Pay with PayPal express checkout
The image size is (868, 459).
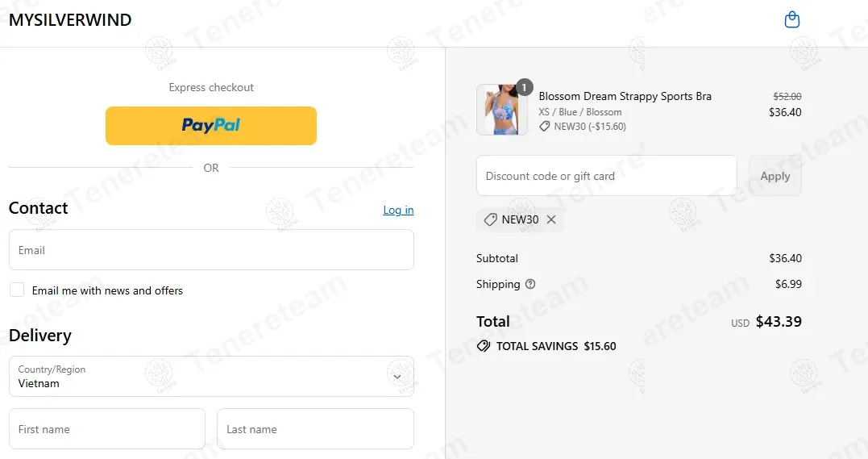point(211,126)
